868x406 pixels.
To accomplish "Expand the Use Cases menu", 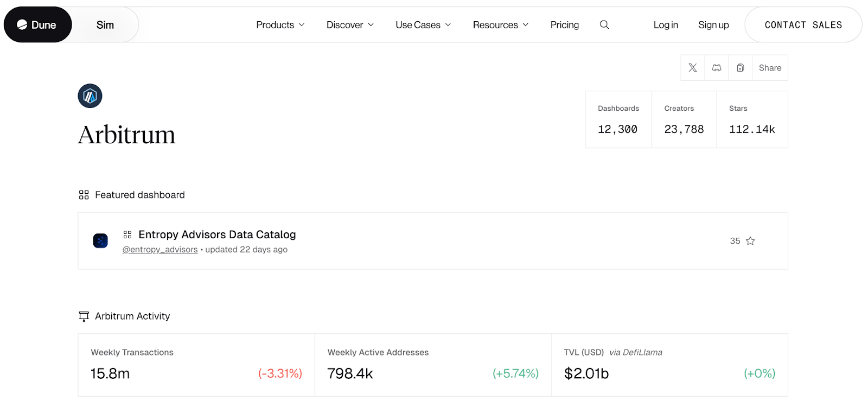I will click(x=423, y=25).
